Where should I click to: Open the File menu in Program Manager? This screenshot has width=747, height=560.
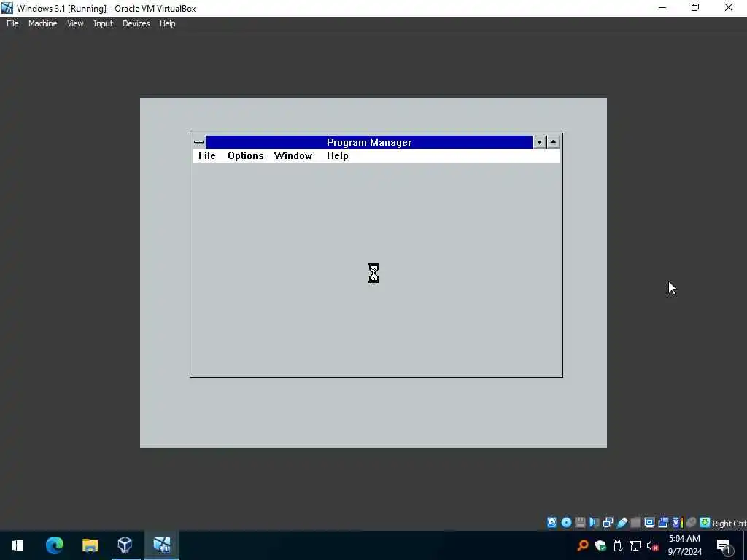[x=206, y=156]
